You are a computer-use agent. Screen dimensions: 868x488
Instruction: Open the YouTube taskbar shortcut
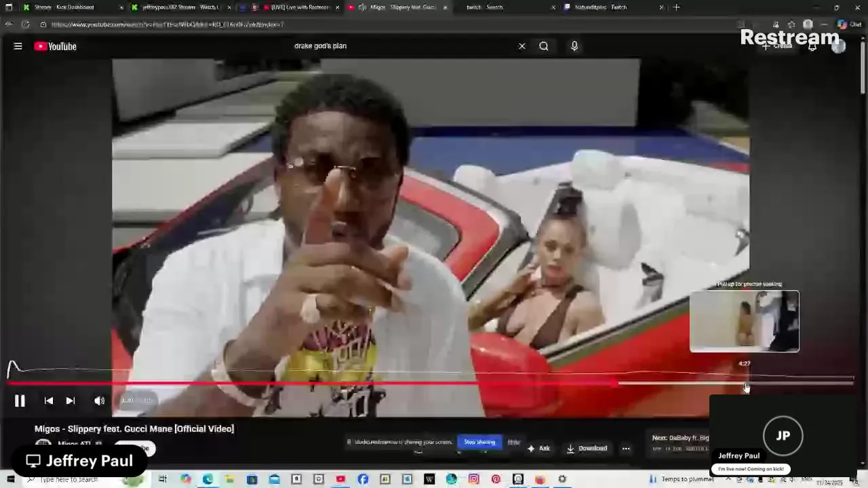click(x=340, y=479)
